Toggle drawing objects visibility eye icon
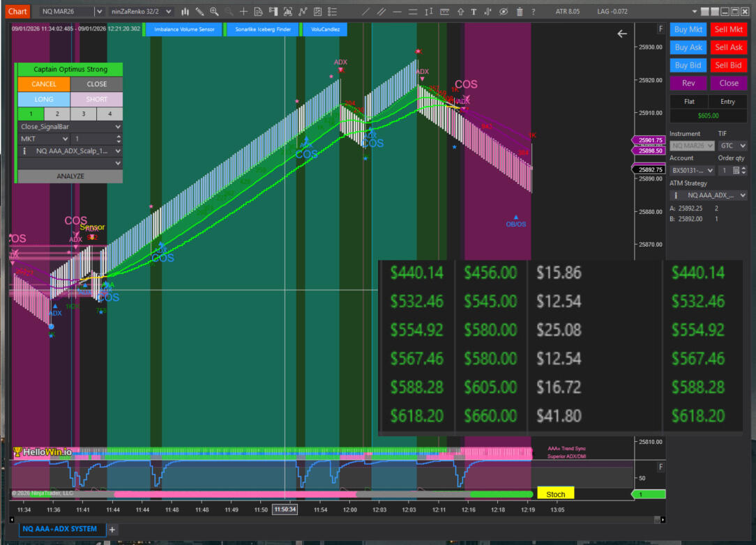This screenshot has height=545, width=756. (x=504, y=11)
